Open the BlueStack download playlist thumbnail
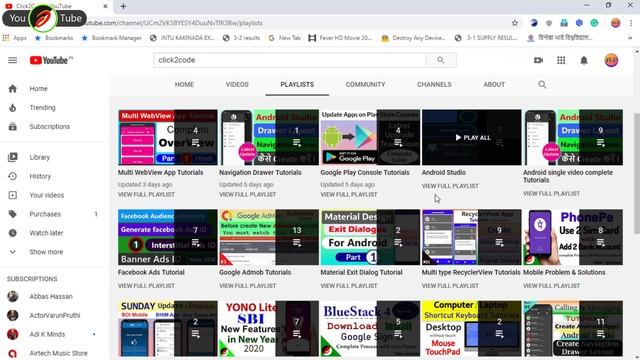This screenshot has height=360, width=640. click(x=370, y=329)
